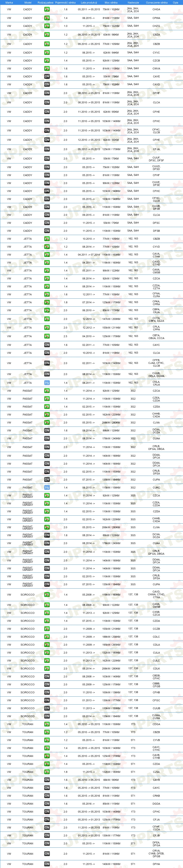Viewport: 183px width, 868px height.
Task: Select the 188kW / 256KM power value
Action: (111, 637)
